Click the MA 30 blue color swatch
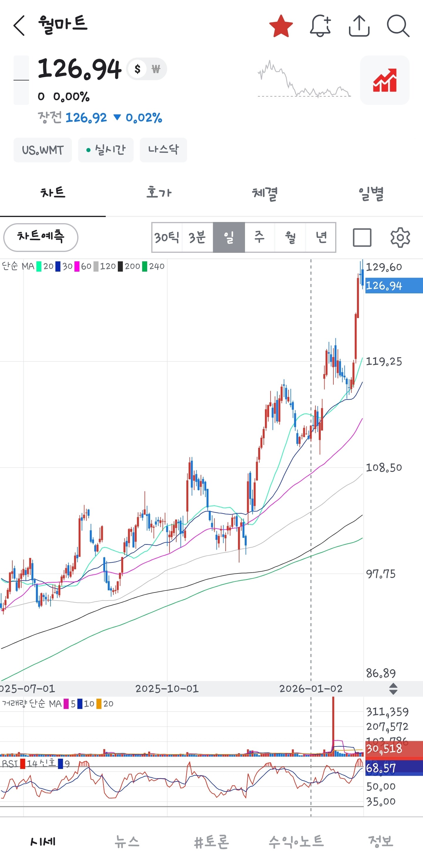 [x=58, y=267]
